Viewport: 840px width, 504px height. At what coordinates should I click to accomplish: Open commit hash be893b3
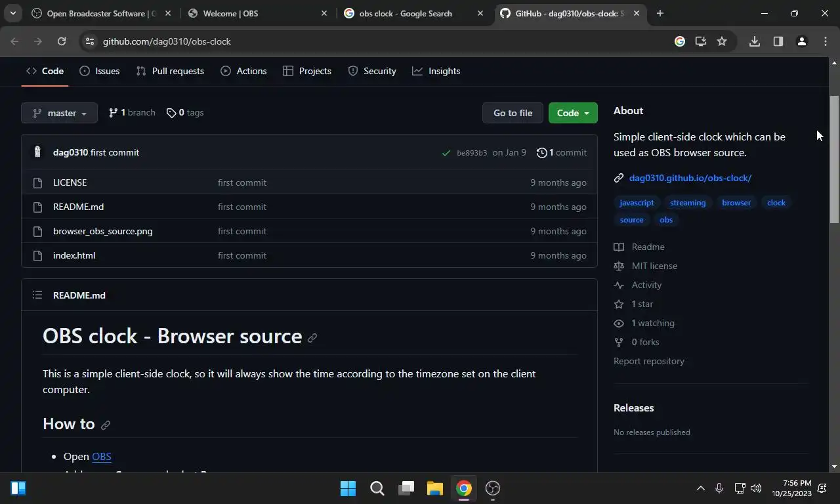point(472,153)
